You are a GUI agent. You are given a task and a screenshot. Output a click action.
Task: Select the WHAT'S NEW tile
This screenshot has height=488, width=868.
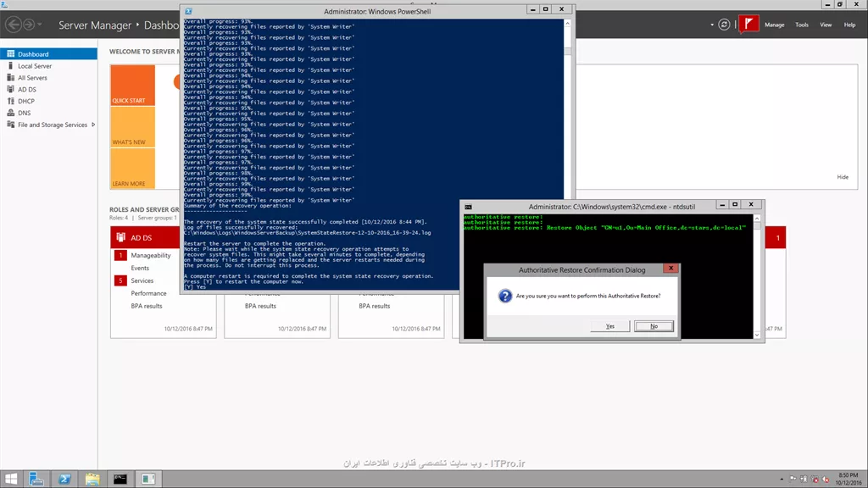[x=133, y=127]
